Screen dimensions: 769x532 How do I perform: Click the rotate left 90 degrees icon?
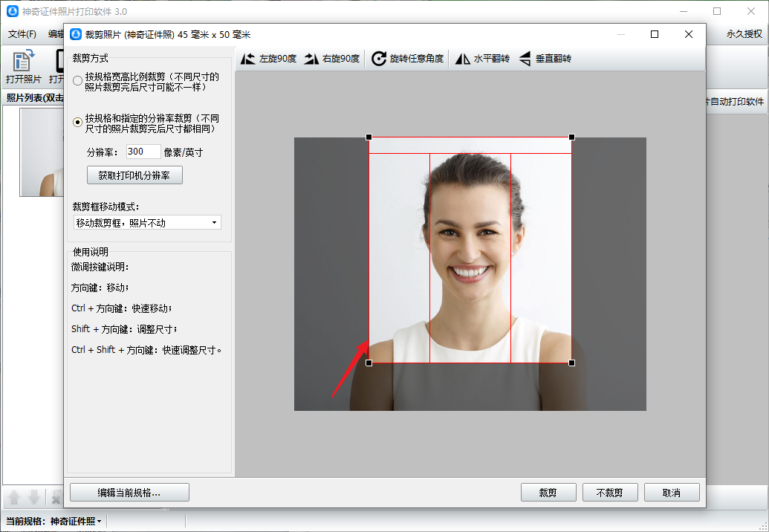pos(248,59)
